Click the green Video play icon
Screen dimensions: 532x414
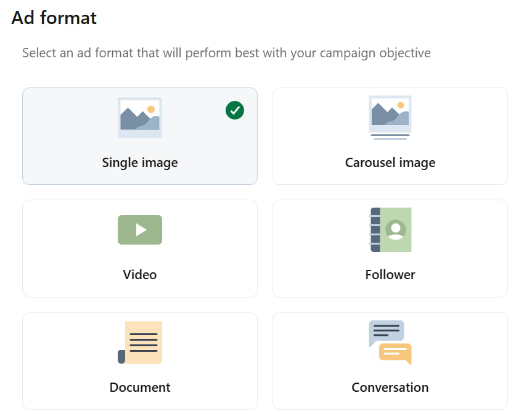point(140,230)
